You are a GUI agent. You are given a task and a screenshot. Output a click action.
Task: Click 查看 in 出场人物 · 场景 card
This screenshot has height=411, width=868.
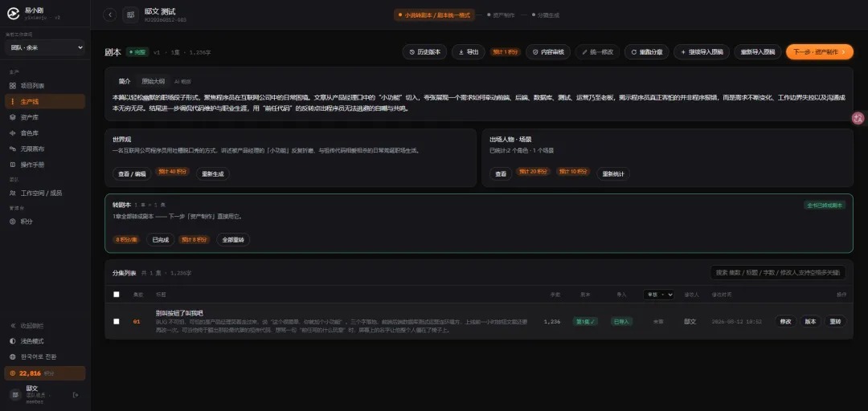[x=501, y=173]
